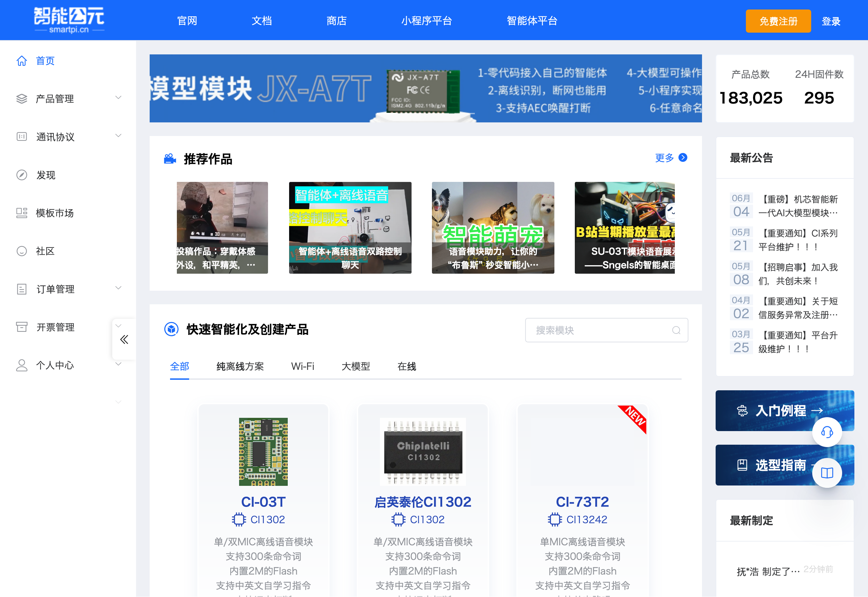Click the smiley icon beside 社区
868x597 pixels.
(22, 251)
